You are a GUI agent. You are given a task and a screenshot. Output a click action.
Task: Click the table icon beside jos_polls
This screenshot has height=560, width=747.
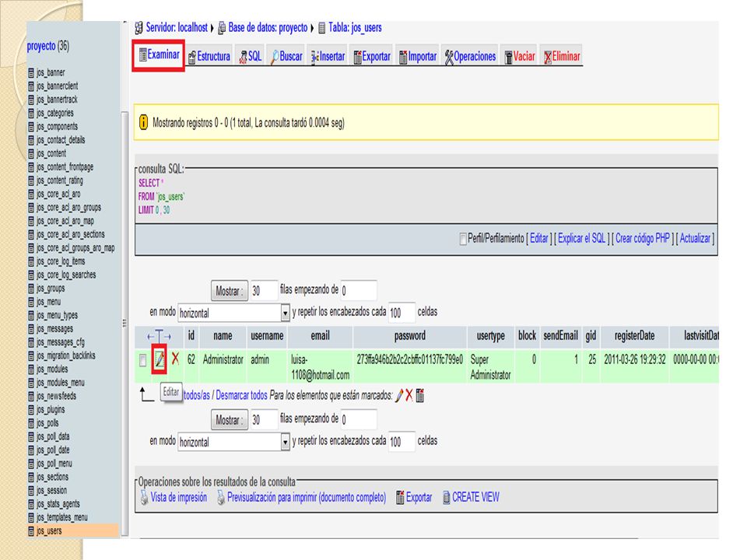click(x=31, y=423)
